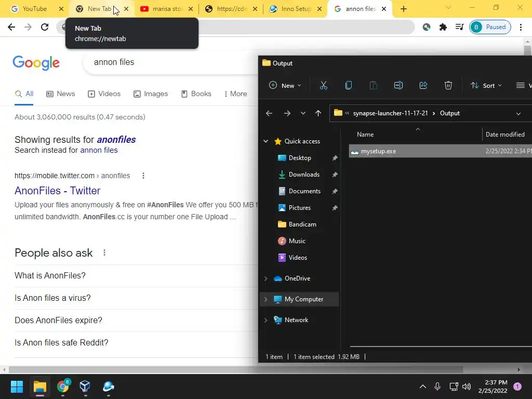Collapse the Quick access tree node
532x399 pixels.
click(265, 141)
